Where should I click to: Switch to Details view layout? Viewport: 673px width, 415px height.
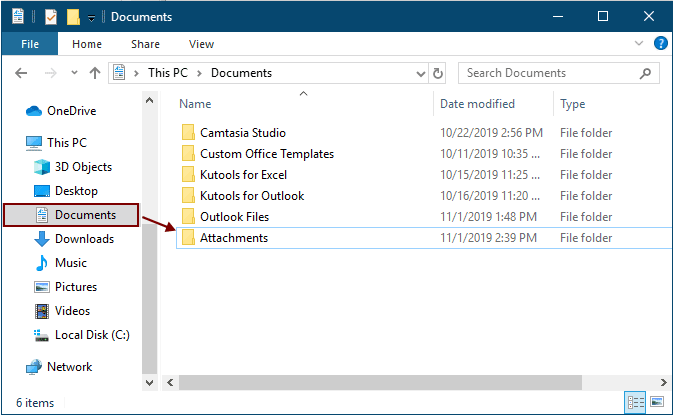pos(635,402)
